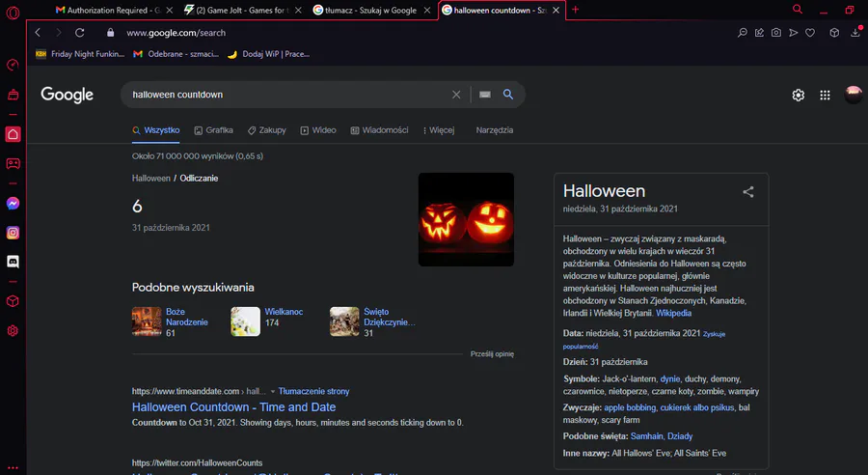Open the Opera menu logo

coord(13,13)
